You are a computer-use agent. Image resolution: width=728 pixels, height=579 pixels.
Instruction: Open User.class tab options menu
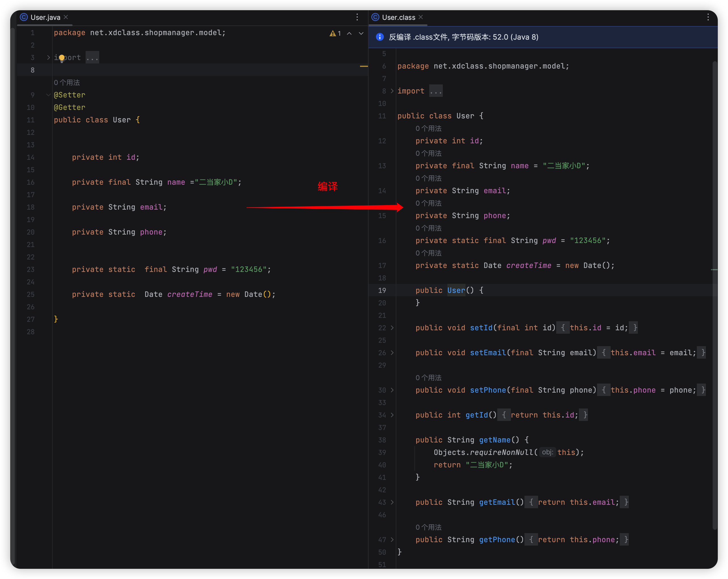(708, 17)
